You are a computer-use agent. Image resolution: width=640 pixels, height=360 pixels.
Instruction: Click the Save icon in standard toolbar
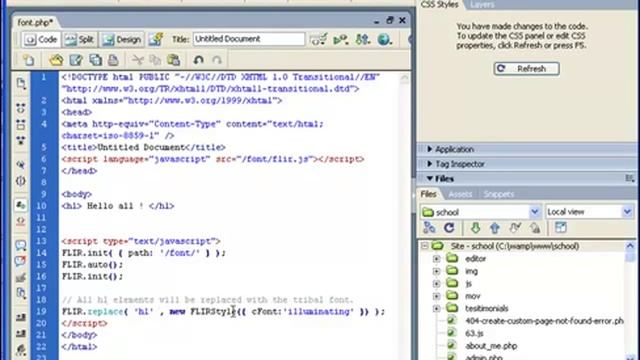tap(76, 60)
